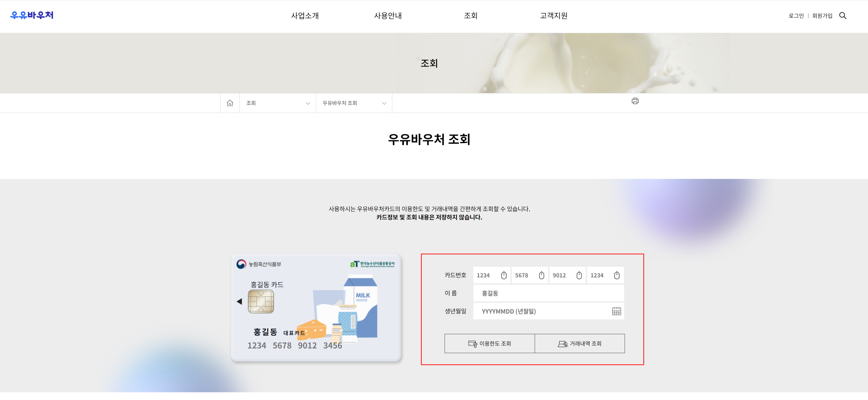This screenshot has width=868, height=400.
Task: Click the sample milk voucher card image
Action: 316,307
